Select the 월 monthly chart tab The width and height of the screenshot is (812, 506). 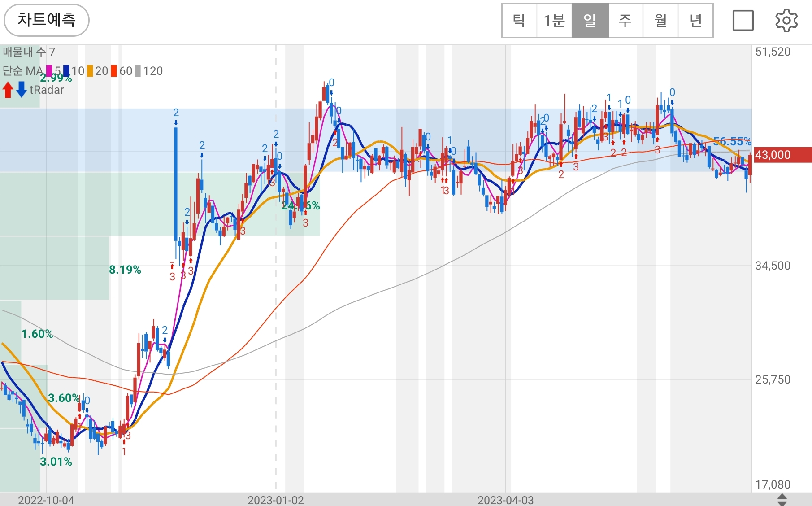[660, 21]
